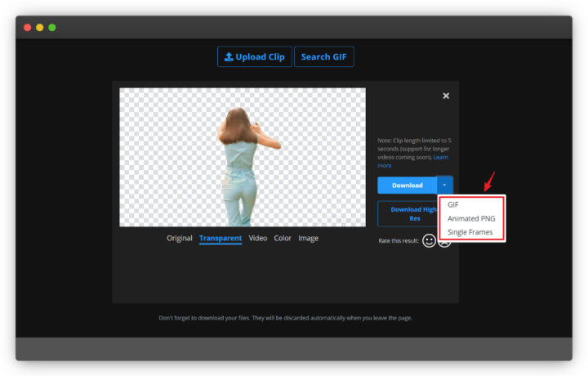Select Animated PNG download option
This screenshot has width=588, height=376.
[x=471, y=218]
